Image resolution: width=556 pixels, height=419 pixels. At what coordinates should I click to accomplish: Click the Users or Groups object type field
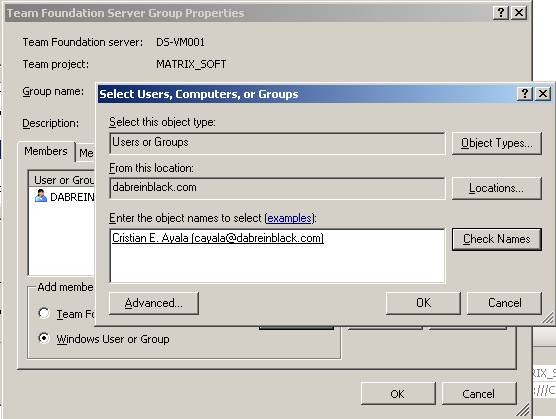click(277, 143)
